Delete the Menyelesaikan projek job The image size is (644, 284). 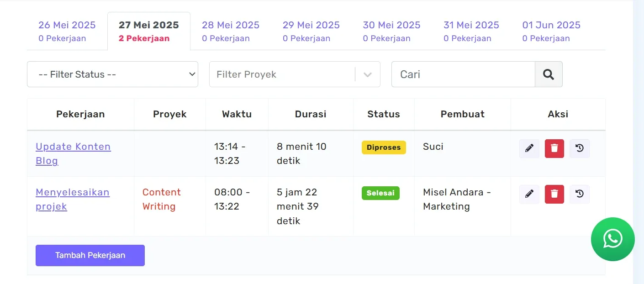pyautogui.click(x=554, y=195)
